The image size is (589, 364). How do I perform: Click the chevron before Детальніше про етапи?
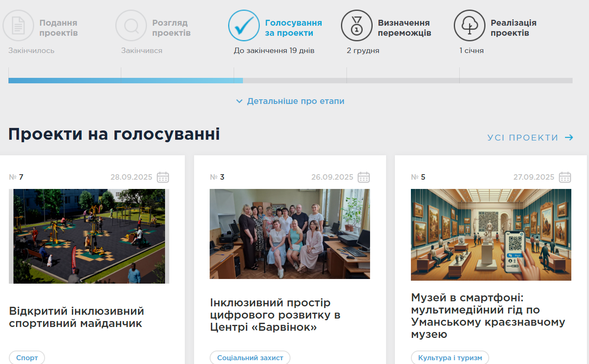coord(240,101)
